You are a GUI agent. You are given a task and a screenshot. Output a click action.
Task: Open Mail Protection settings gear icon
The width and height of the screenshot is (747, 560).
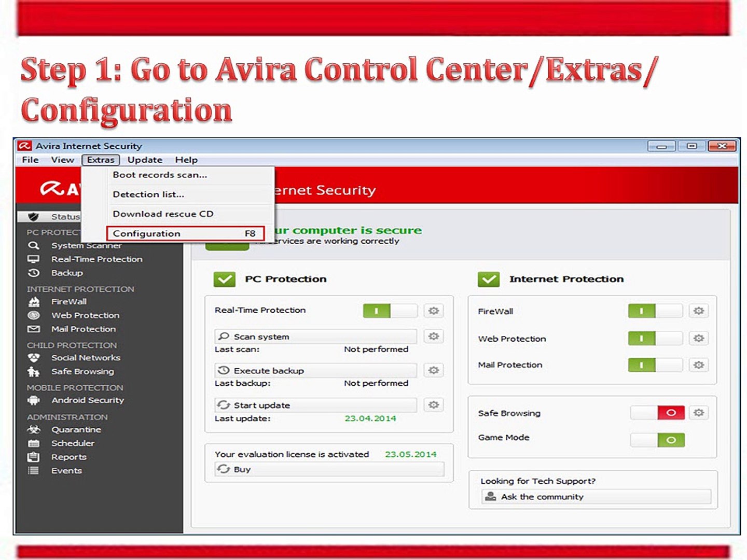[x=699, y=365]
